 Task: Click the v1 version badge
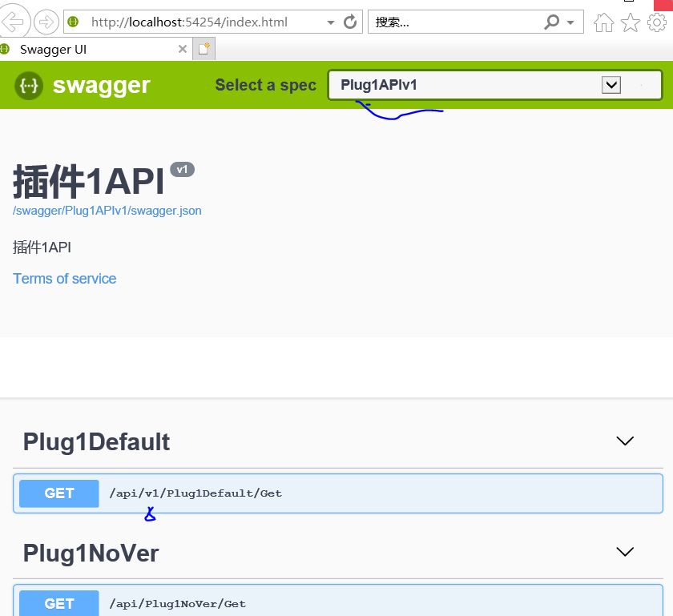(x=182, y=170)
